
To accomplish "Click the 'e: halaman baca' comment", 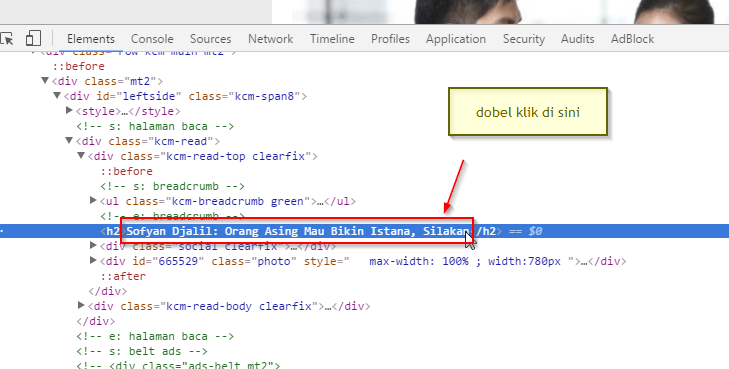I will pyautogui.click(x=155, y=336).
